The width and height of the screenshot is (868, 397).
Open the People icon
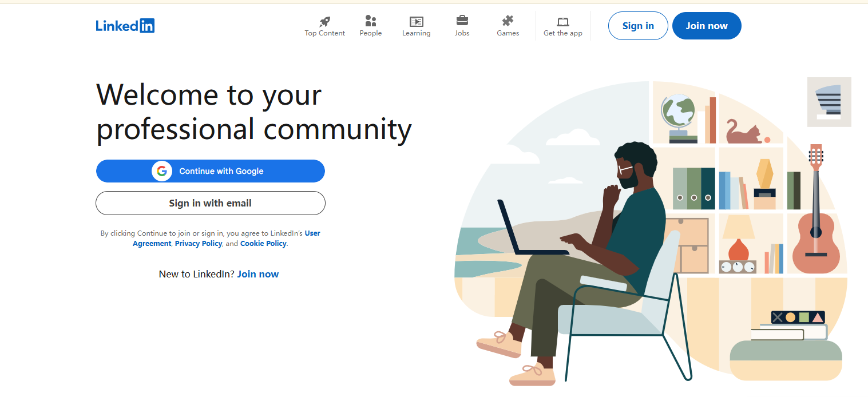pyautogui.click(x=371, y=21)
